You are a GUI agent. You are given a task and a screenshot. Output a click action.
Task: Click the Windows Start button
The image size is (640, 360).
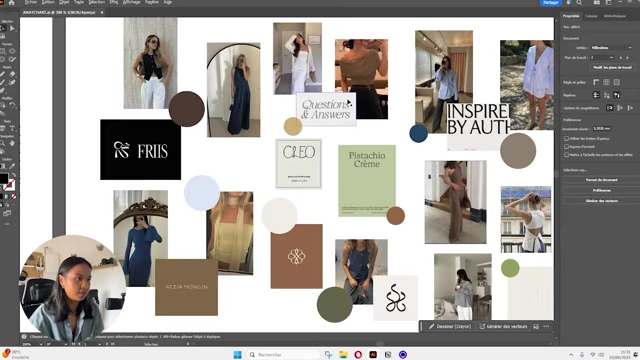coord(238,355)
